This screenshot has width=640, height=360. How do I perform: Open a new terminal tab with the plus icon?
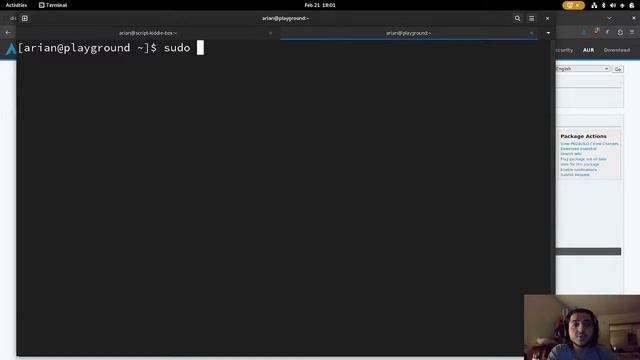[x=24, y=18]
